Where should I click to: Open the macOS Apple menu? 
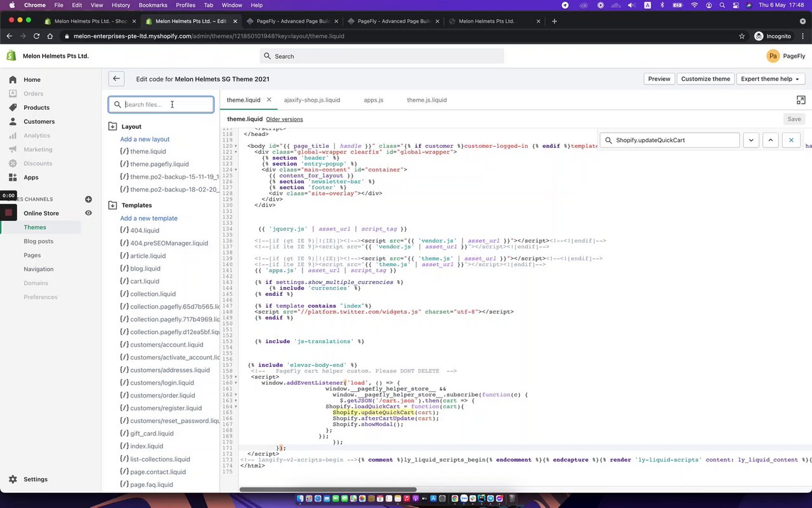click(x=12, y=5)
